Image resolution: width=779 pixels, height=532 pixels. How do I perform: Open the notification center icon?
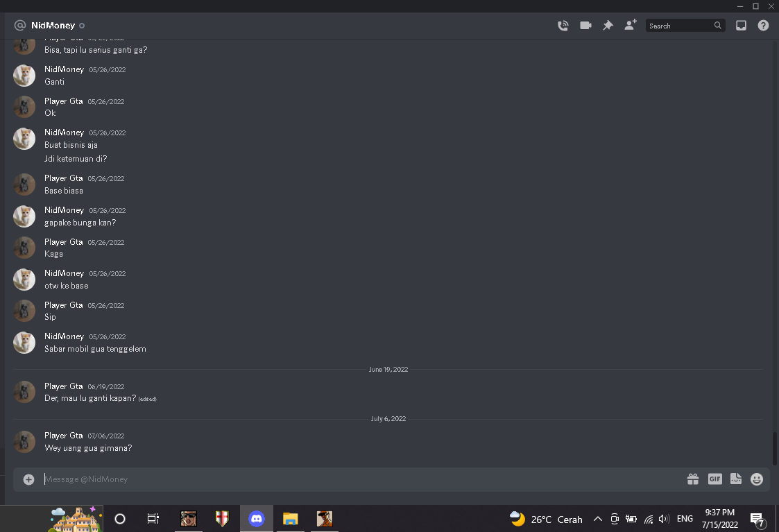pyautogui.click(x=757, y=520)
